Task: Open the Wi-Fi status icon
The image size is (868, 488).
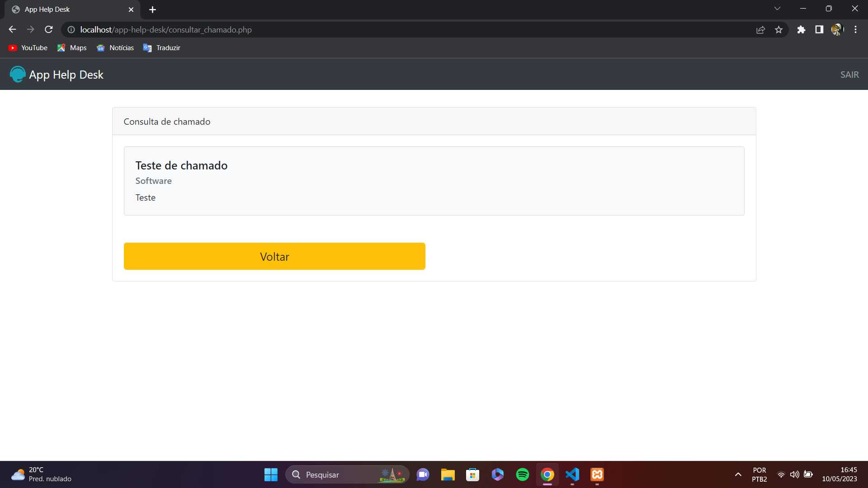Action: [781, 474]
